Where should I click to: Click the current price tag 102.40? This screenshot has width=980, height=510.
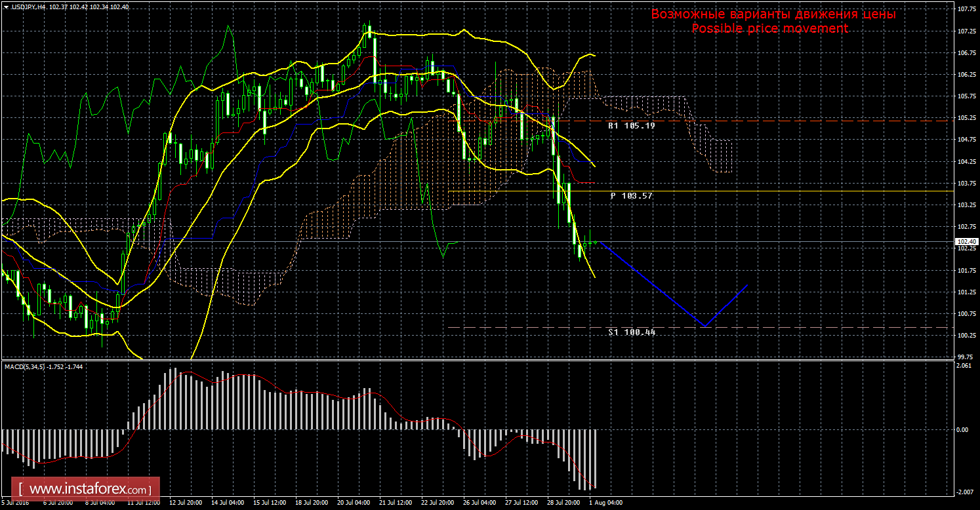(x=965, y=241)
